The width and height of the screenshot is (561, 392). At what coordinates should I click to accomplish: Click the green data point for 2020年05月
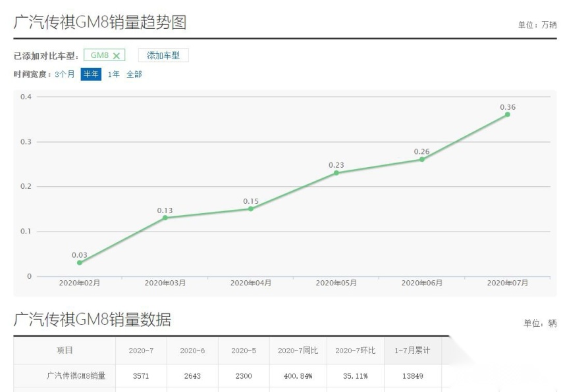click(336, 173)
